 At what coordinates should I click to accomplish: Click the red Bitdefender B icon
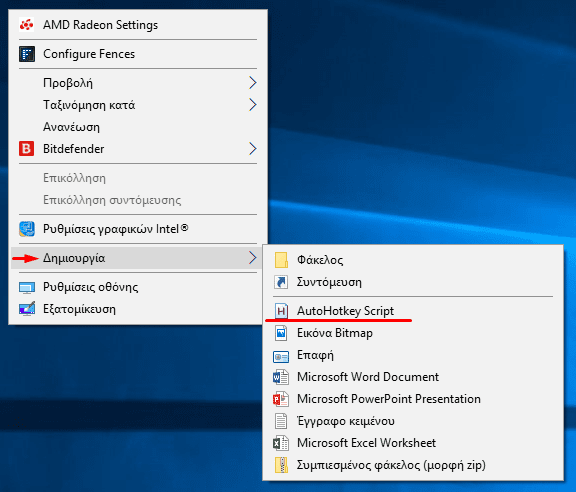pyautogui.click(x=26, y=149)
